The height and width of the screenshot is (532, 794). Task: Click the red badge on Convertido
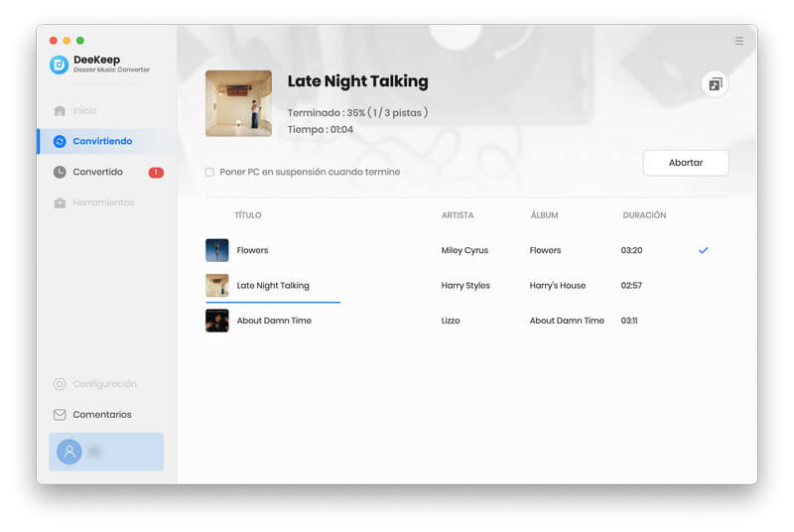(156, 173)
